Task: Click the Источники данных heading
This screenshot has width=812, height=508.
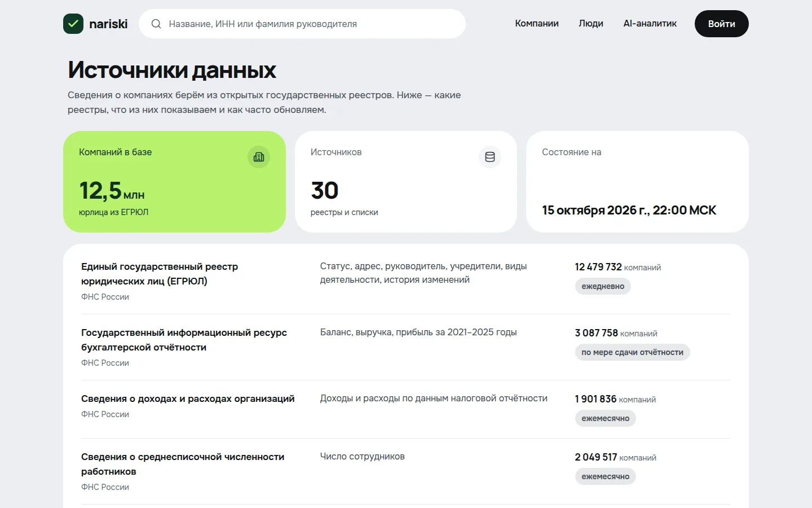Action: click(172, 70)
